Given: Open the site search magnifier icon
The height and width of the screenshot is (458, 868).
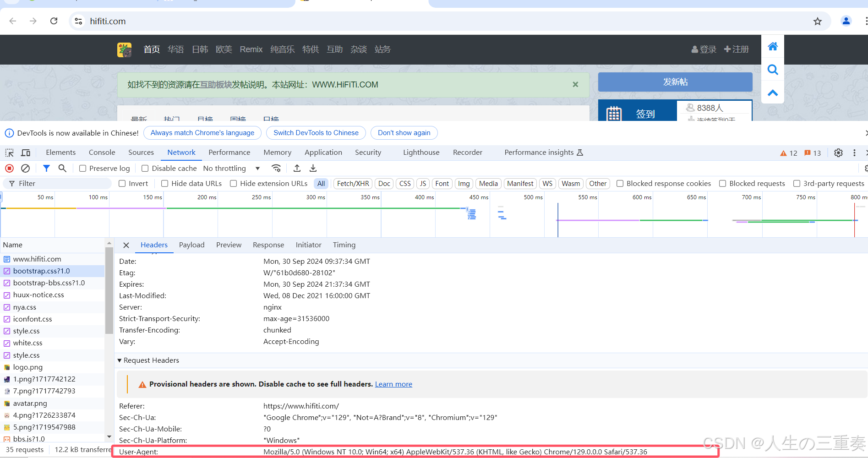Looking at the screenshot, I should point(773,70).
